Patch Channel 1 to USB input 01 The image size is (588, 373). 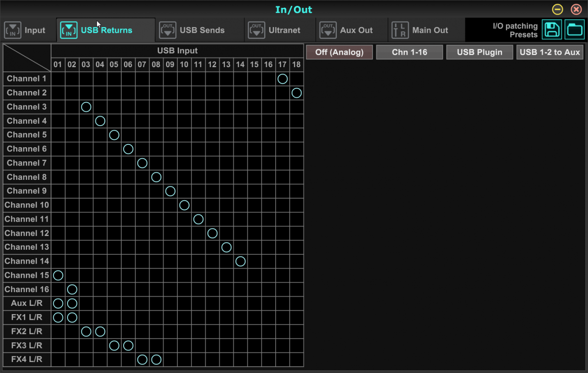58,79
